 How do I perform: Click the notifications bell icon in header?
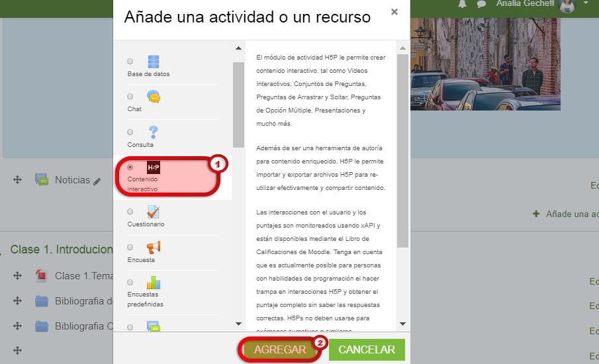pos(462,4)
